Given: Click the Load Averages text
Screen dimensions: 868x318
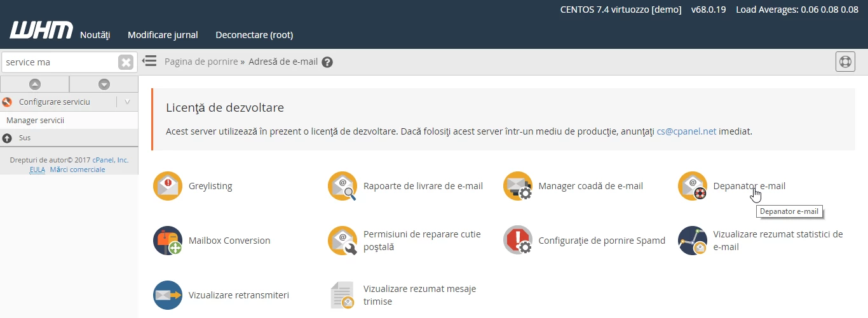Looking at the screenshot, I should click(x=797, y=10).
